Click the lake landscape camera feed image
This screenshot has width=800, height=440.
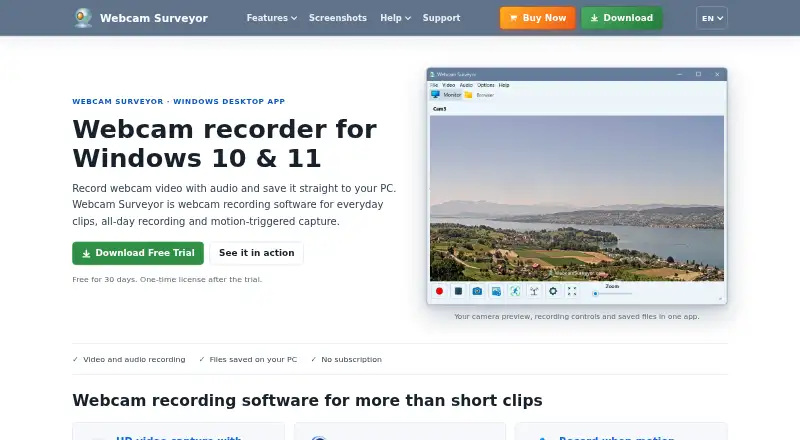(577, 198)
